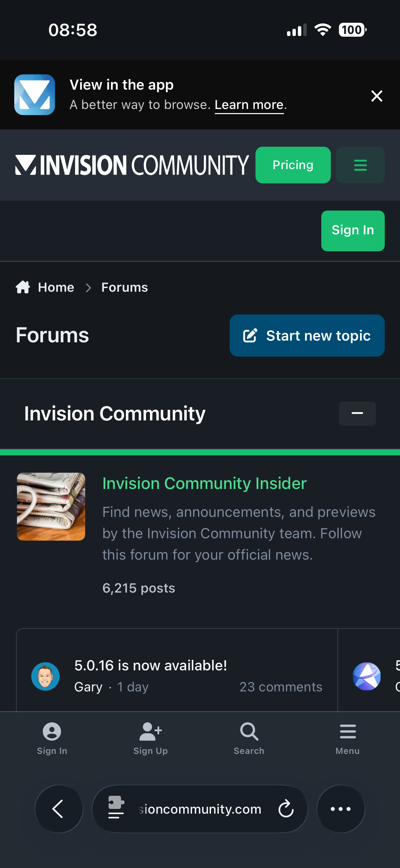Tap the green Sign In button

(x=353, y=231)
